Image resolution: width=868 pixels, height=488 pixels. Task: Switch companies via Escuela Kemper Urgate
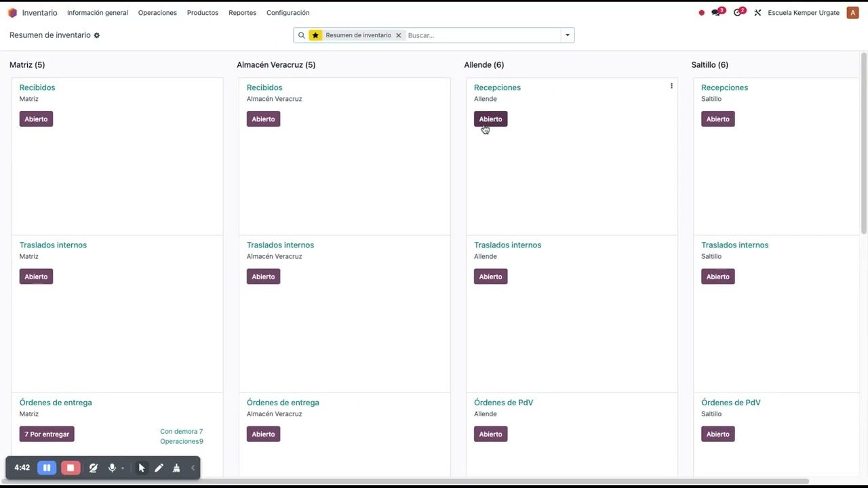coord(804,13)
